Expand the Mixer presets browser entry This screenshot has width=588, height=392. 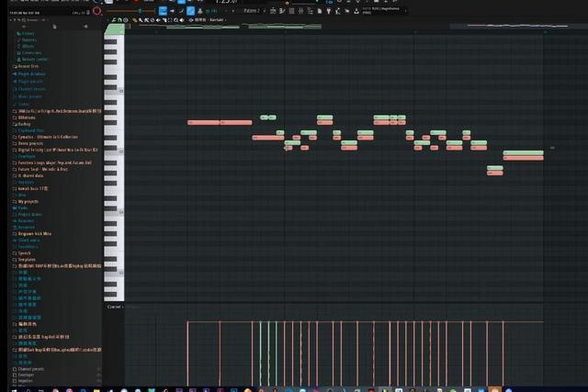[x=28, y=96]
